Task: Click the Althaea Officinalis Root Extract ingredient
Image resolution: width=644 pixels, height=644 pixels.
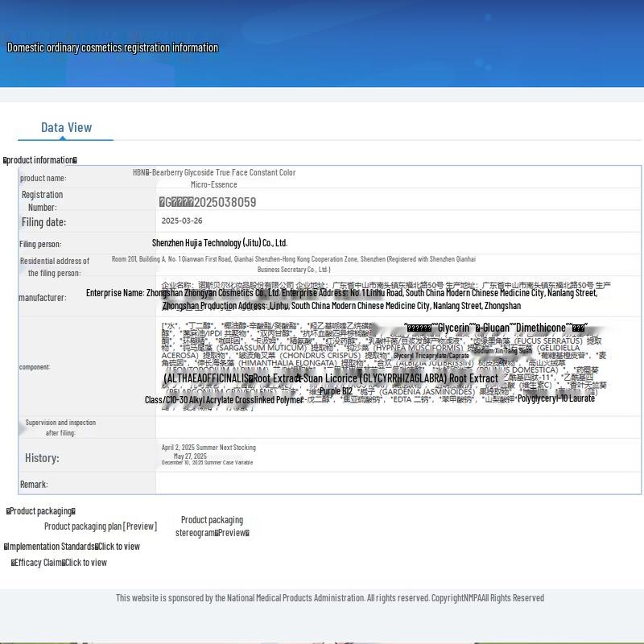Action: point(228,378)
